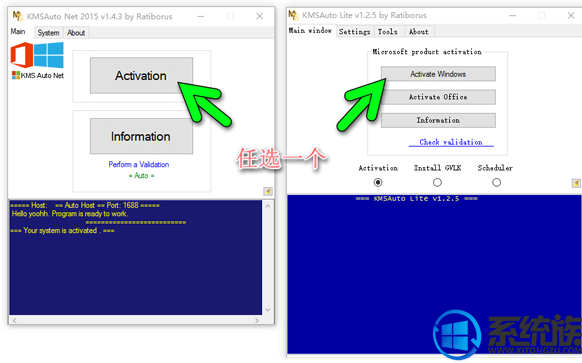Screen dimensions: 582x363
Task: Open Perform a Validation link
Action: coord(139,164)
